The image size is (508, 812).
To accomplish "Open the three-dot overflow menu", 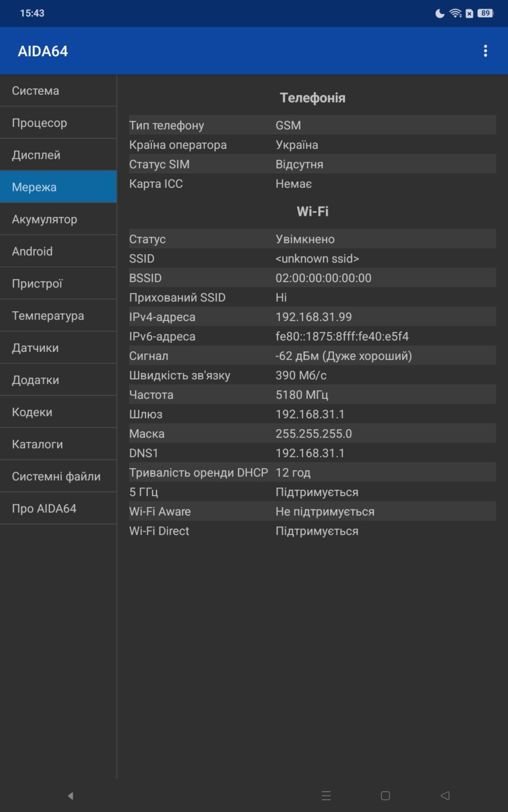I will pyautogui.click(x=485, y=51).
